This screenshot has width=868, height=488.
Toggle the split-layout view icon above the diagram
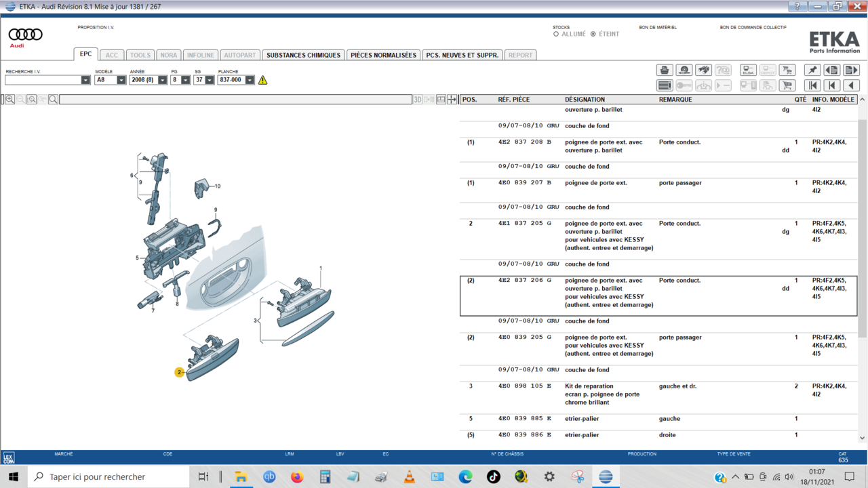(x=441, y=100)
